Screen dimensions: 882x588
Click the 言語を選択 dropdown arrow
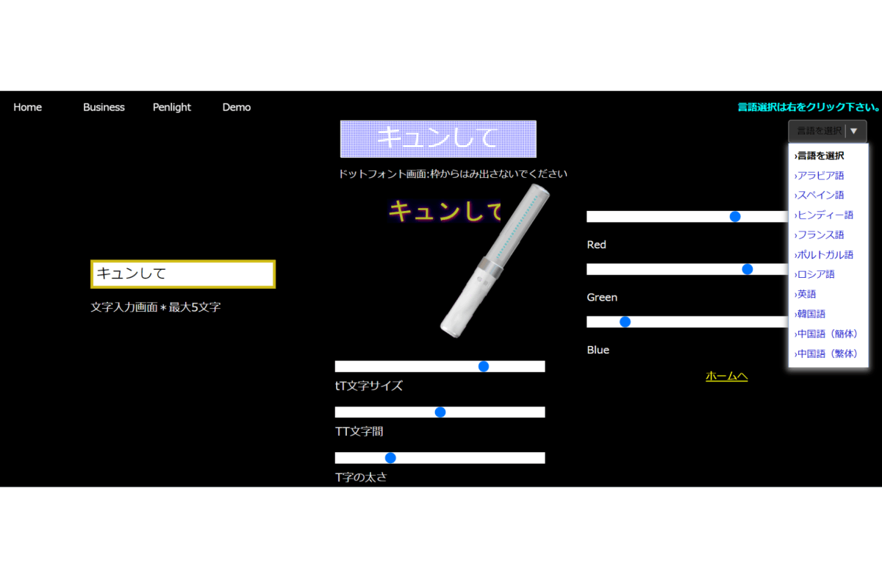pyautogui.click(x=853, y=131)
